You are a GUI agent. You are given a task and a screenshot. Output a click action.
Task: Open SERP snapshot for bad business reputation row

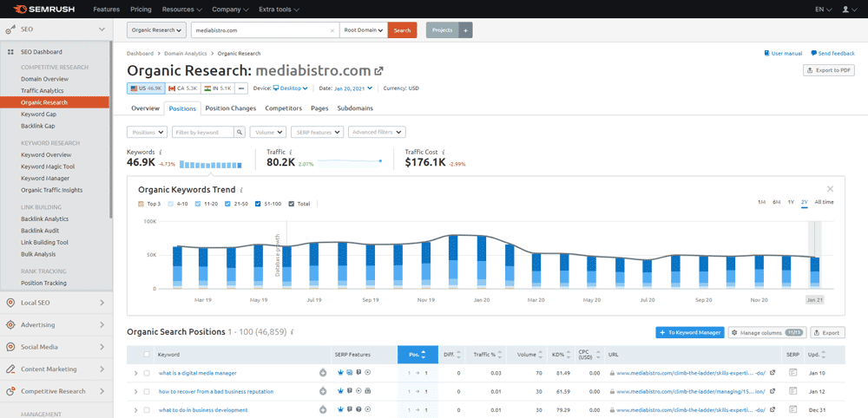792,391
